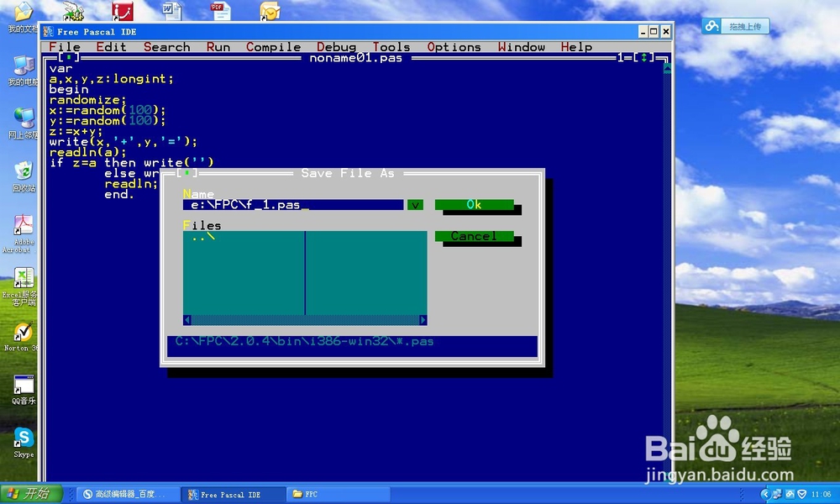Open the red chart desktop icon at top

pyautogui.click(x=123, y=11)
